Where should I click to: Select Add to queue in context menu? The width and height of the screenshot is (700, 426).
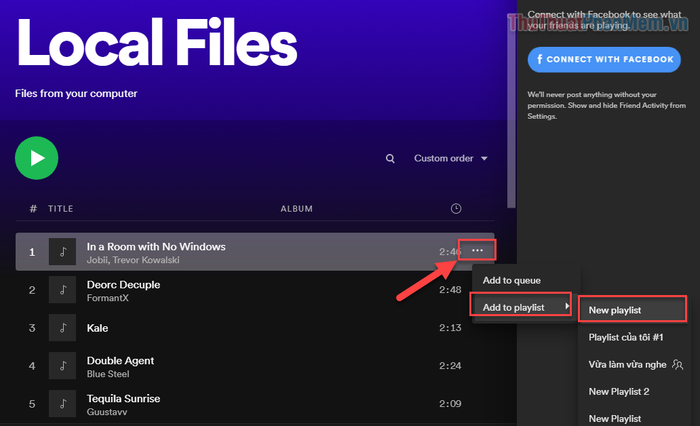[x=512, y=280]
